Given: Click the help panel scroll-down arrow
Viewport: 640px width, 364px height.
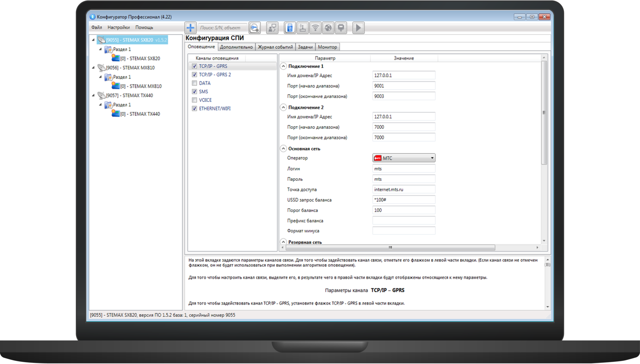Looking at the screenshot, I should pyautogui.click(x=548, y=307).
